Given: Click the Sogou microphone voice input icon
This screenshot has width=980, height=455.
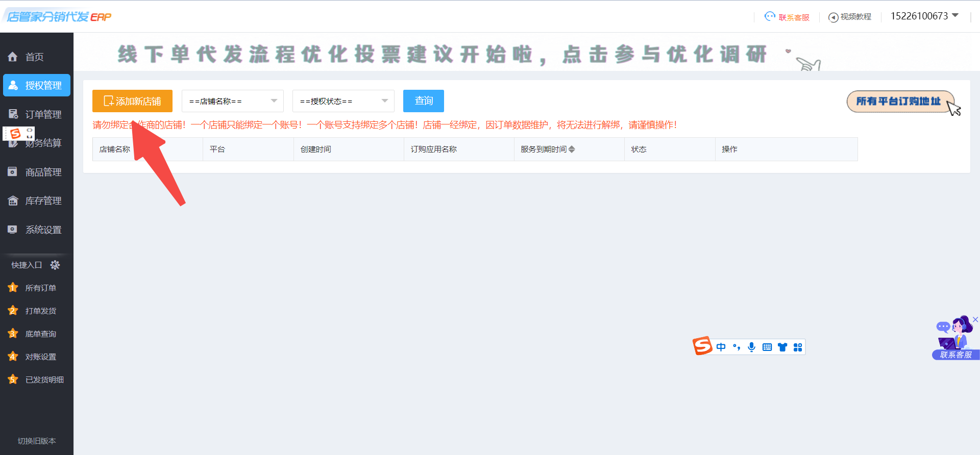Looking at the screenshot, I should 751,347.
